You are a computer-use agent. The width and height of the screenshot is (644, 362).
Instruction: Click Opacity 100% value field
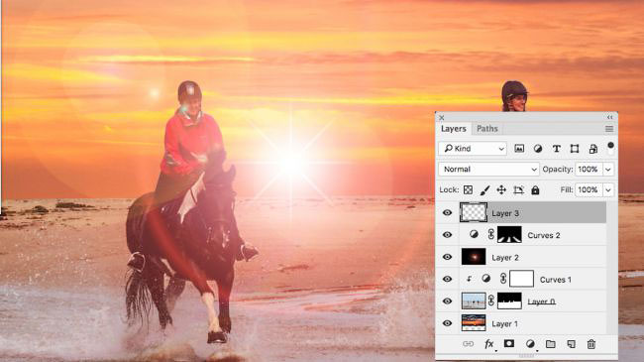pyautogui.click(x=589, y=169)
